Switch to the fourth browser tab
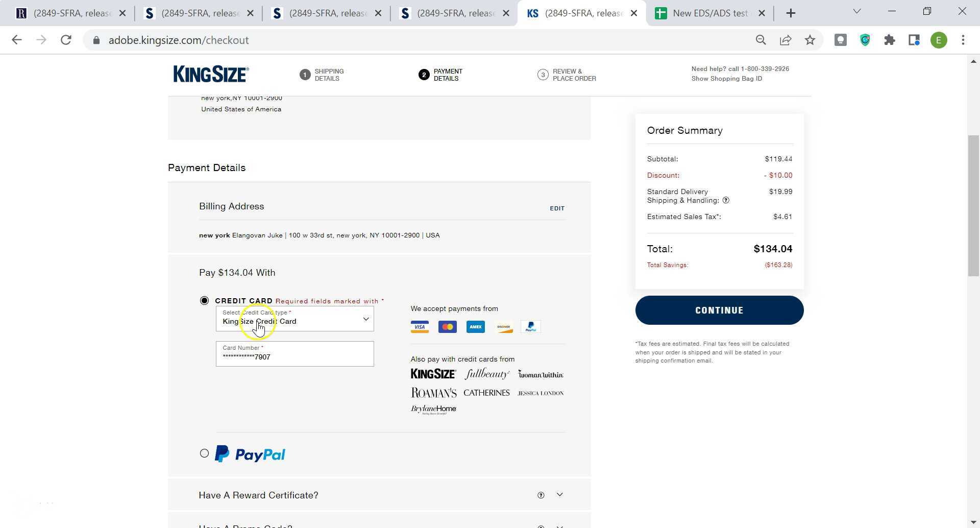The width and height of the screenshot is (980, 528). 455,13
